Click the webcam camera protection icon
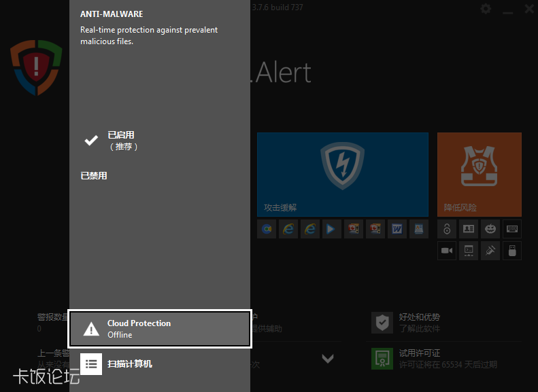 point(447,251)
